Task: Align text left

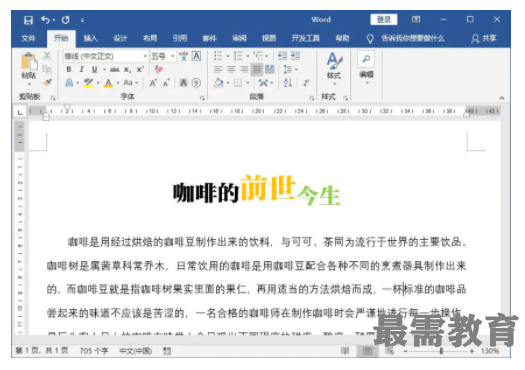Action: pyautogui.click(x=218, y=70)
